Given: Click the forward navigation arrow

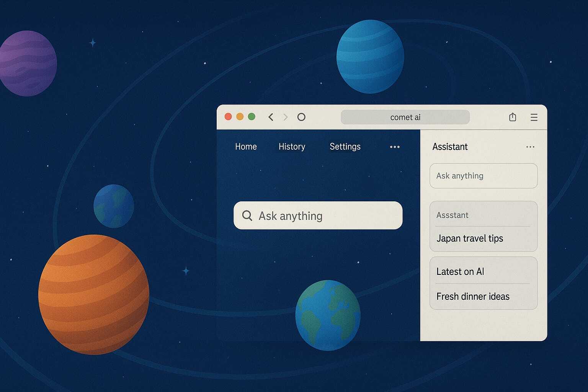Looking at the screenshot, I should pyautogui.click(x=285, y=117).
